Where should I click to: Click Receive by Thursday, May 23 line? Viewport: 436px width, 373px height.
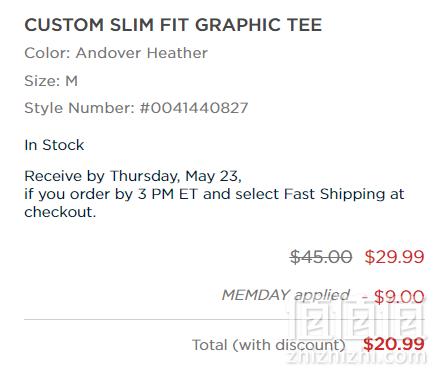click(133, 176)
